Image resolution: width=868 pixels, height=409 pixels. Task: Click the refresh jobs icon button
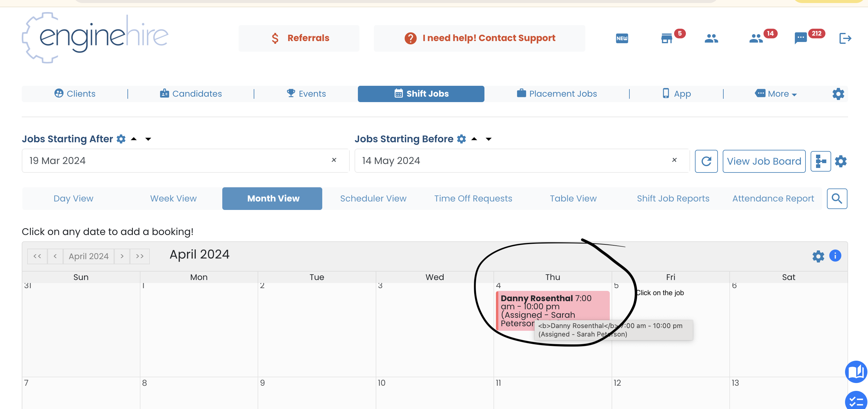706,161
